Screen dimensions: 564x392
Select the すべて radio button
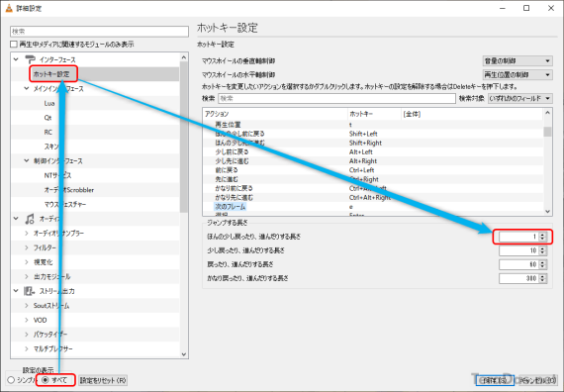click(x=46, y=380)
